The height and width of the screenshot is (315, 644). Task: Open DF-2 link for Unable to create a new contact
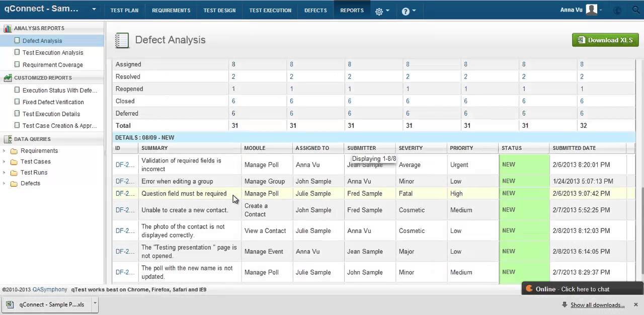point(125,210)
